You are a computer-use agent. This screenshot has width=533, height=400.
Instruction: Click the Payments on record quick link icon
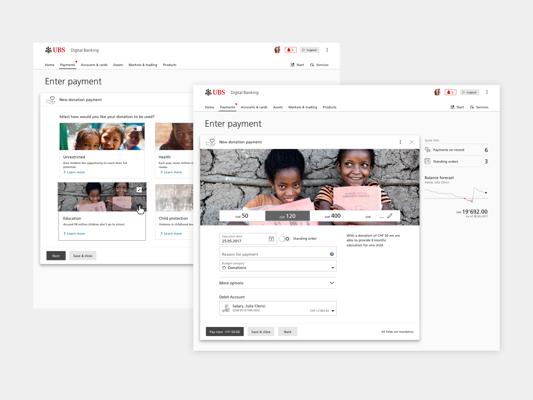(x=428, y=150)
